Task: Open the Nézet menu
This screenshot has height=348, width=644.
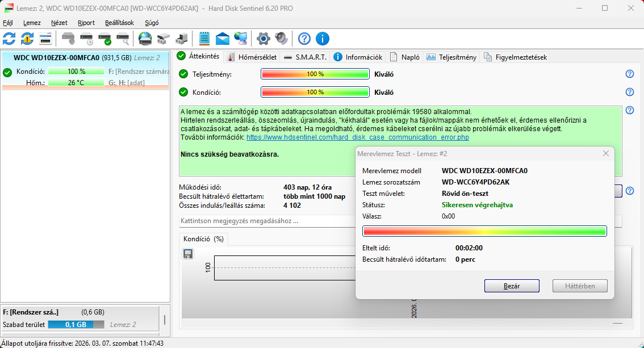Action: [59, 23]
